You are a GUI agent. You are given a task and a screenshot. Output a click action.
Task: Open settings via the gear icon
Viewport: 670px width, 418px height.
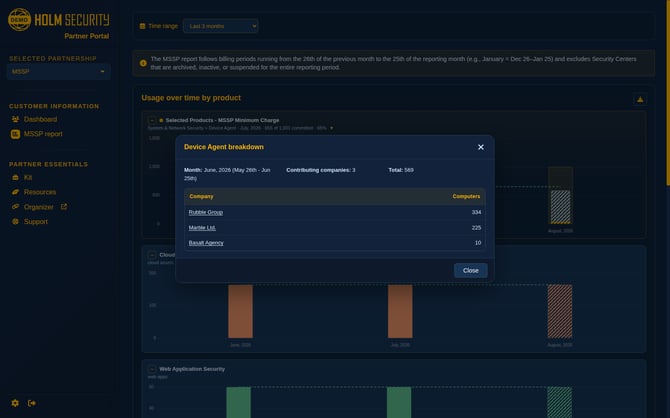click(15, 403)
